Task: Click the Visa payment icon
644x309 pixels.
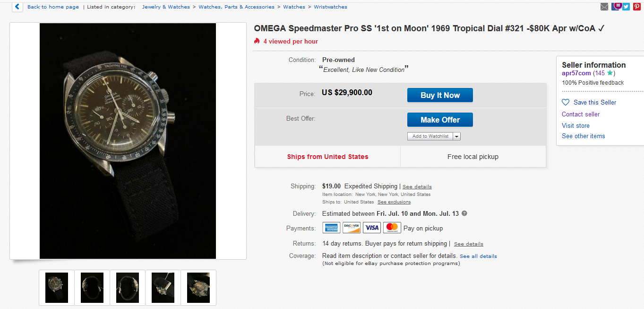Action: point(372,228)
